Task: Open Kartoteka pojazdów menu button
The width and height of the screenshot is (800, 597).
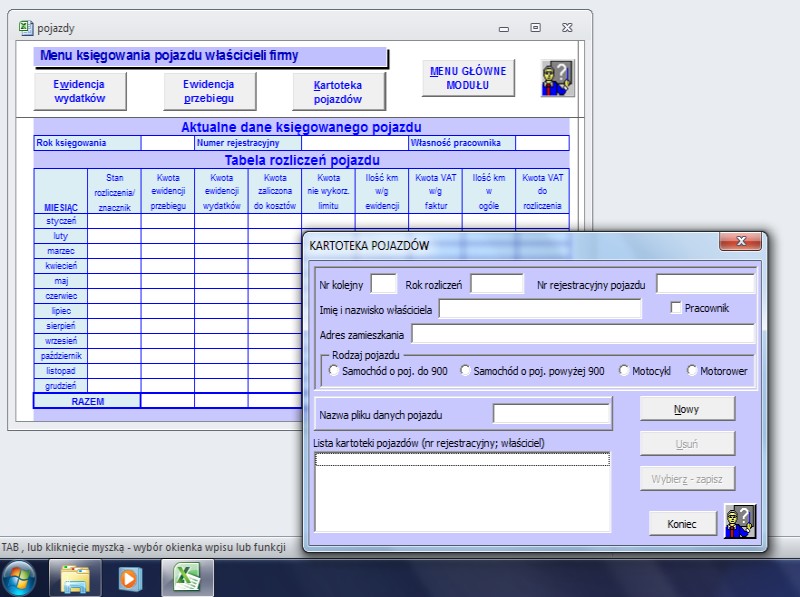Action: 338,93
